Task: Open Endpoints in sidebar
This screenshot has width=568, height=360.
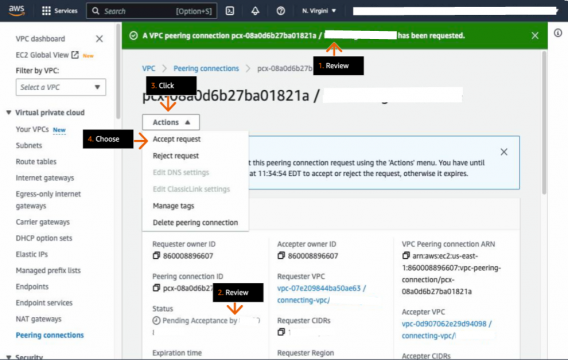Action: tap(32, 287)
